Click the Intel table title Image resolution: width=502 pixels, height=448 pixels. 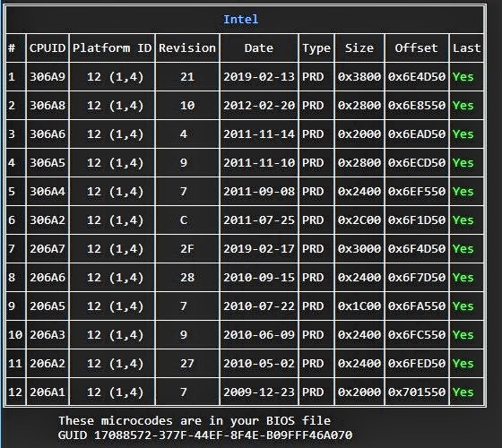(240, 20)
